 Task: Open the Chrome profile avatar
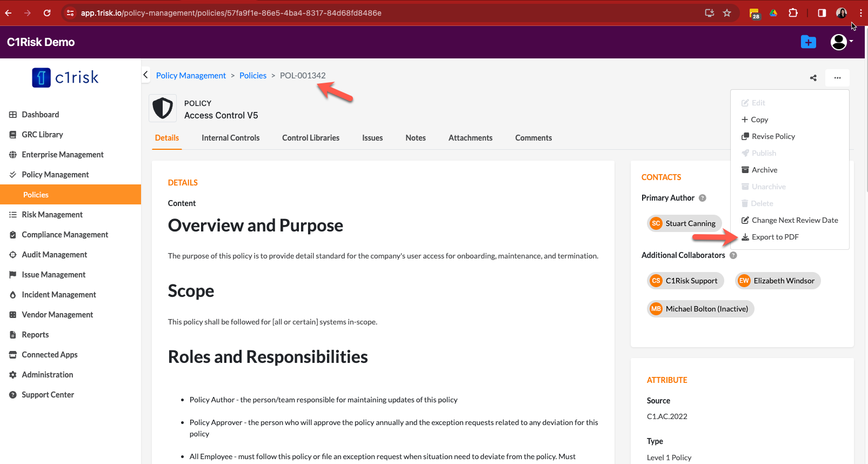pyautogui.click(x=842, y=13)
